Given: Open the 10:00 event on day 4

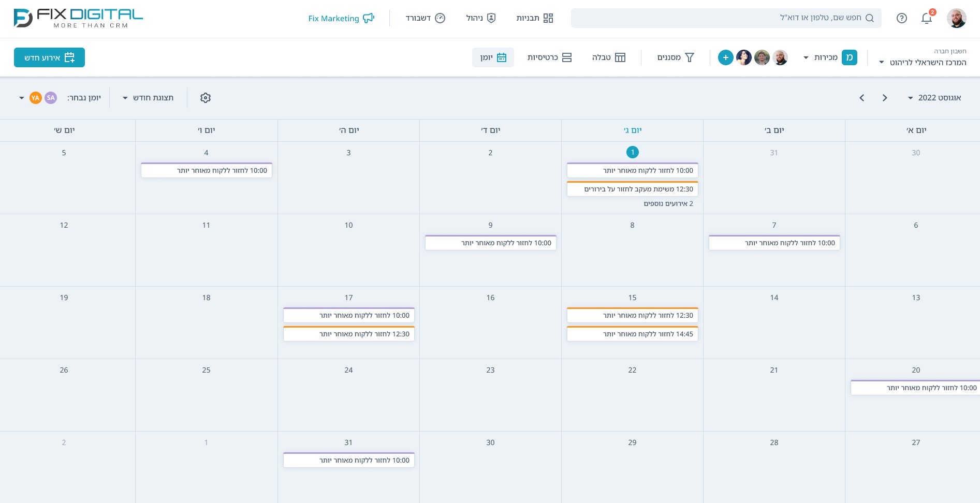Looking at the screenshot, I should coord(207,170).
